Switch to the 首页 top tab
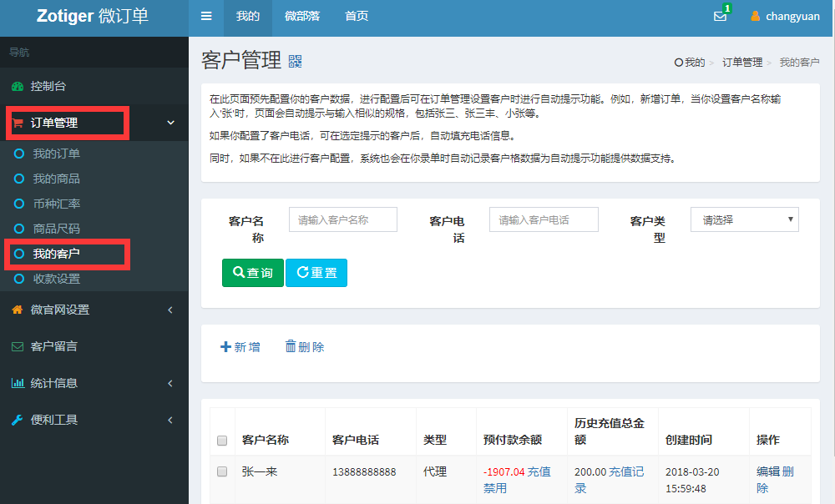The height and width of the screenshot is (504, 835). point(357,16)
